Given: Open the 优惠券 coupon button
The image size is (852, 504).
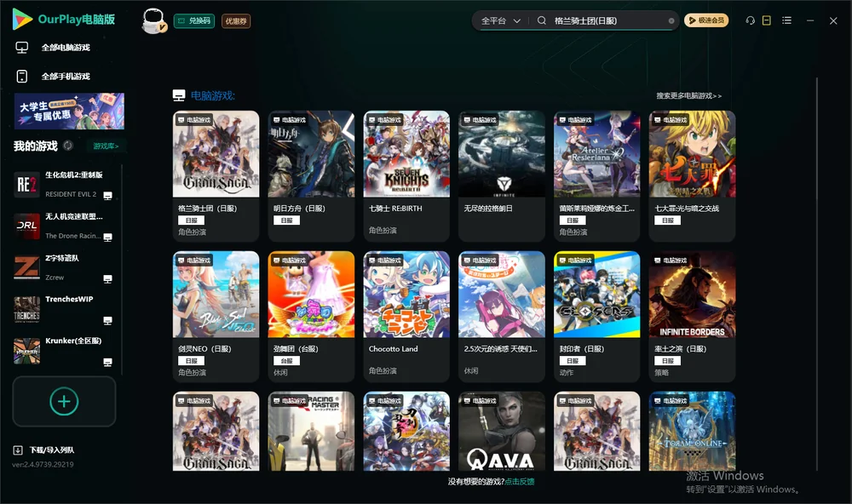Looking at the screenshot, I should pyautogui.click(x=236, y=20).
